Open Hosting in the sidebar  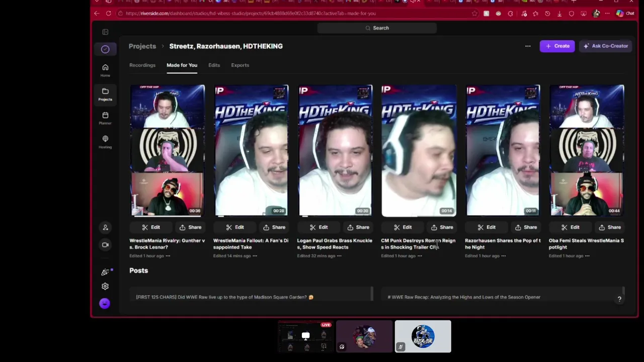(105, 142)
